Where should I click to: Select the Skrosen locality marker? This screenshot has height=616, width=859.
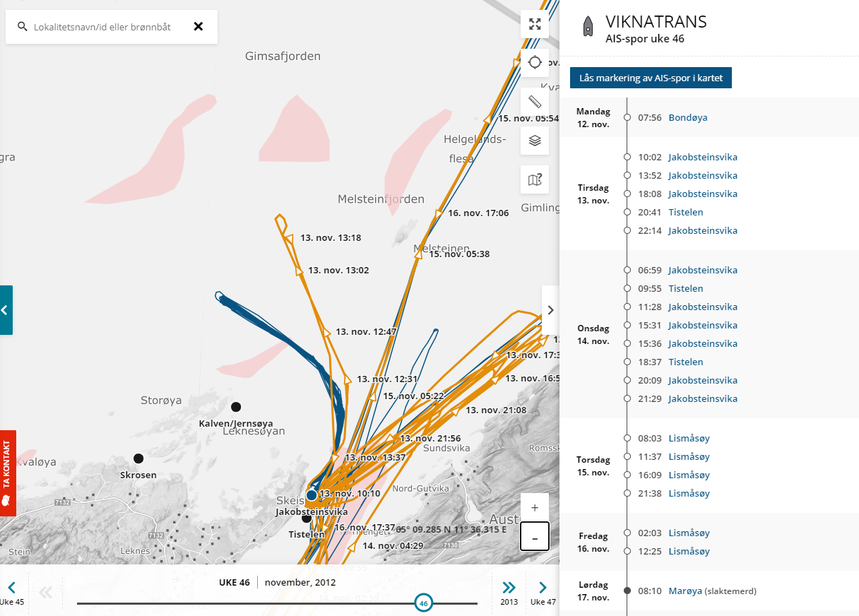(x=138, y=458)
